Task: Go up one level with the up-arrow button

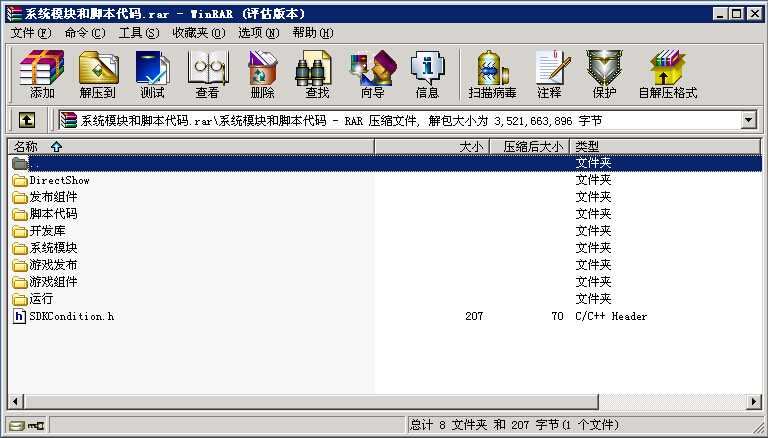Action: coord(27,120)
